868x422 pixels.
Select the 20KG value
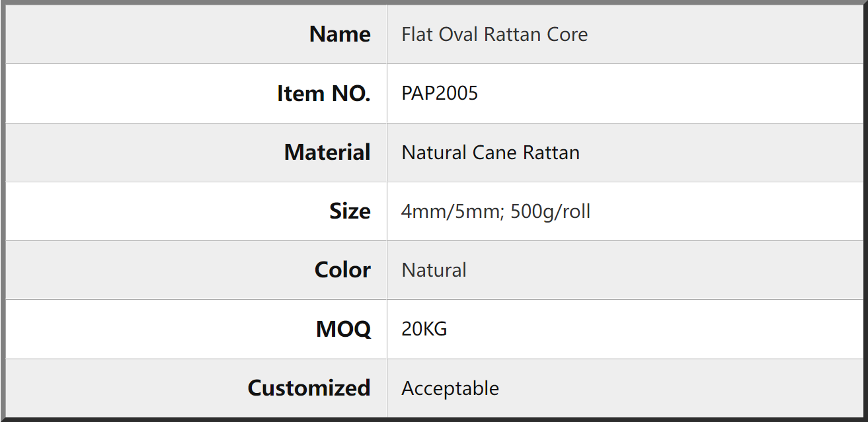(424, 329)
